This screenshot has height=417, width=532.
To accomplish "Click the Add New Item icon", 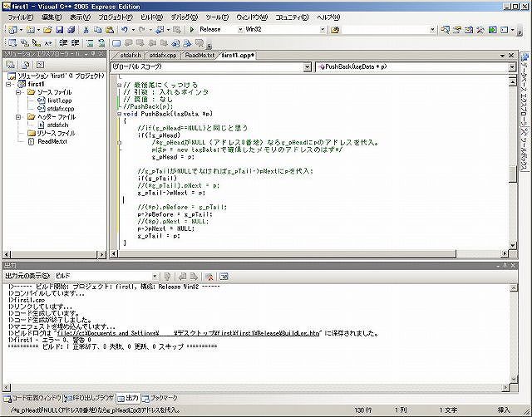I will (x=31, y=30).
